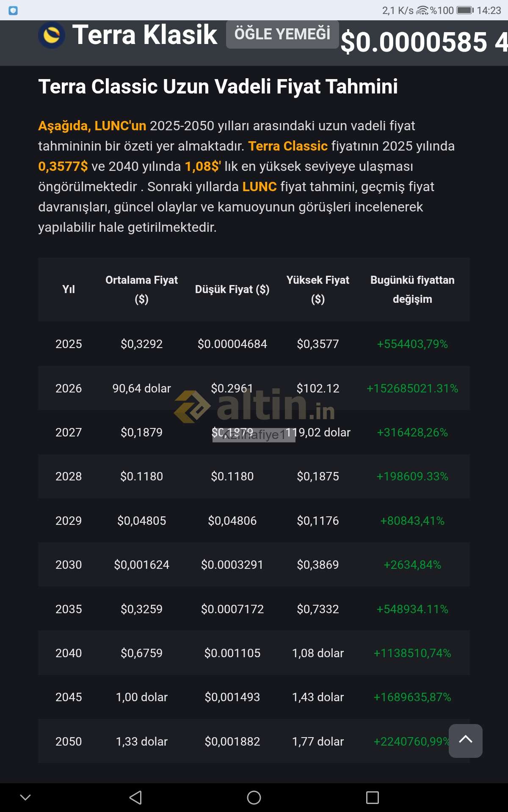Image resolution: width=508 pixels, height=812 pixels.
Task: Tap the Terra Klasik coin logo
Action: coord(52,35)
